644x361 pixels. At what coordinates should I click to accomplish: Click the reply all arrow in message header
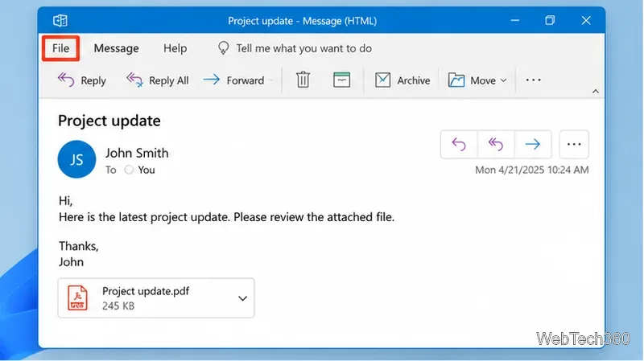(x=496, y=145)
